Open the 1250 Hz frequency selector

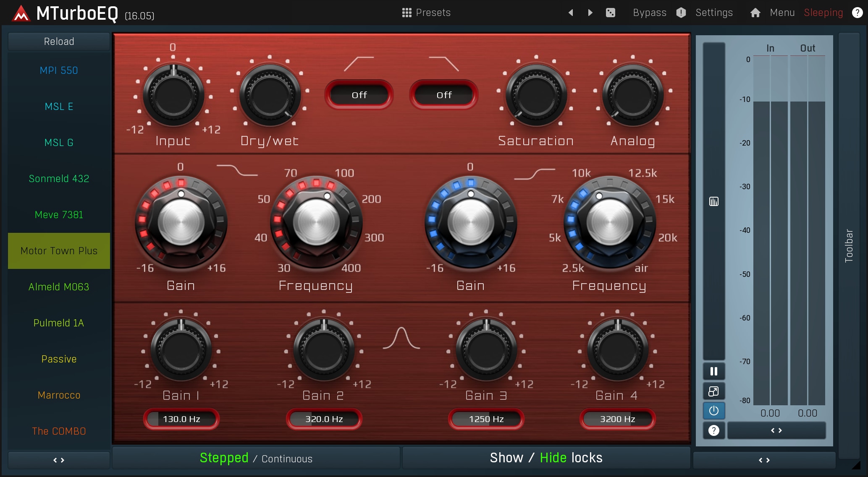pyautogui.click(x=486, y=419)
